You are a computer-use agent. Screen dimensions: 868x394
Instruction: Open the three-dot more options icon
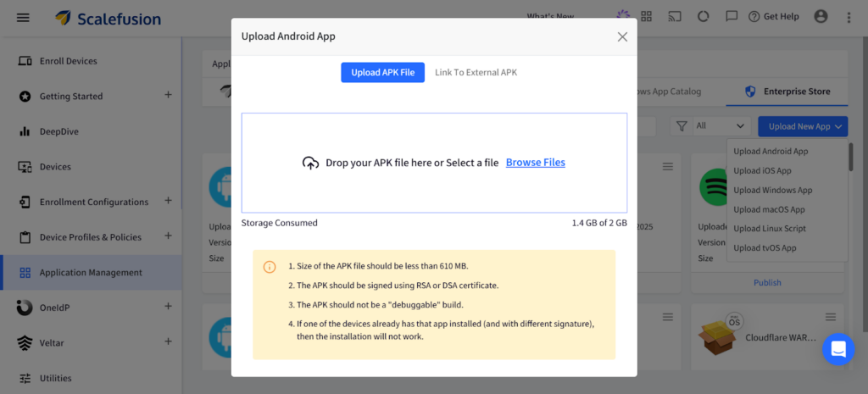[x=849, y=17]
